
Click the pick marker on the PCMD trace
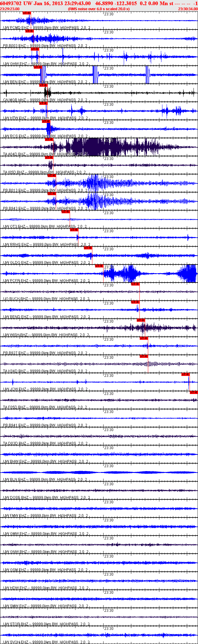27,13
